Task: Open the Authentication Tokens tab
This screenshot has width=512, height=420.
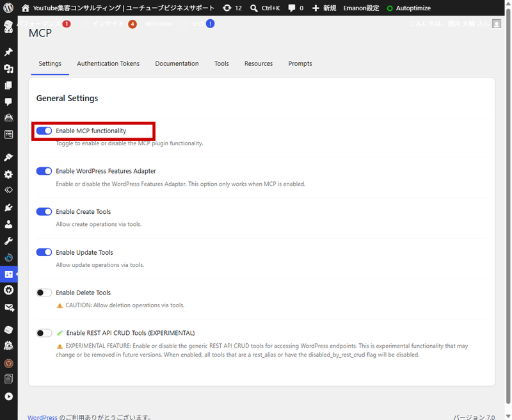Action: click(x=108, y=63)
